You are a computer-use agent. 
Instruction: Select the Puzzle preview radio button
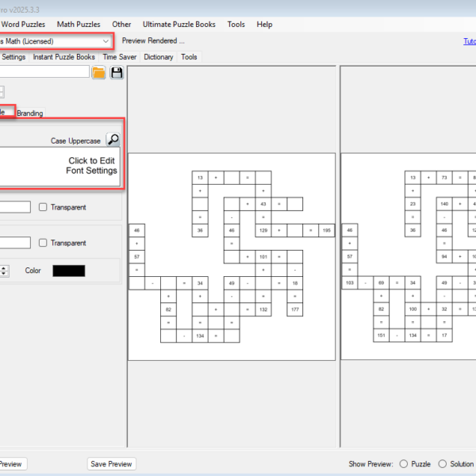coord(404,464)
